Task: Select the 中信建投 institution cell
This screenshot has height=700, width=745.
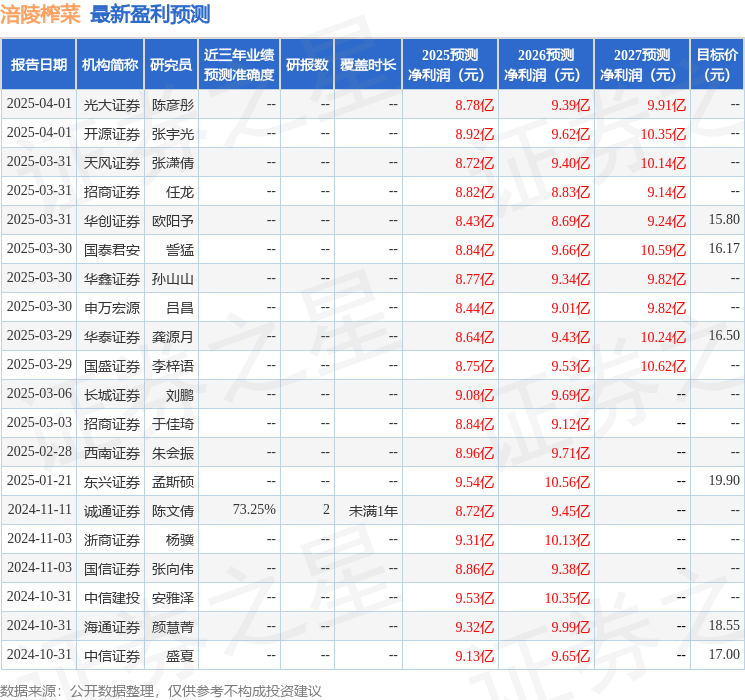Action: pos(112,598)
